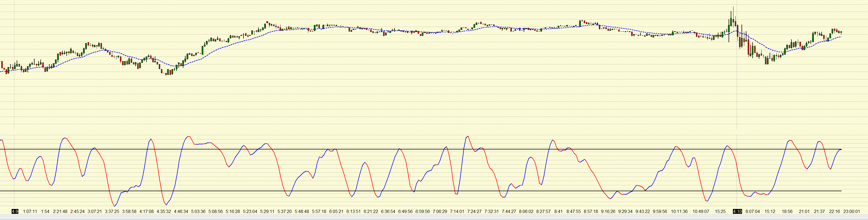
Task: Pick the 22:16 time label
Action: coord(834,212)
